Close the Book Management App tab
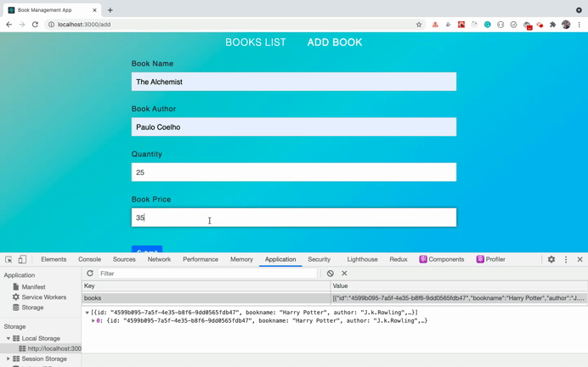Image resolution: width=588 pixels, height=367 pixels. pyautogui.click(x=94, y=10)
